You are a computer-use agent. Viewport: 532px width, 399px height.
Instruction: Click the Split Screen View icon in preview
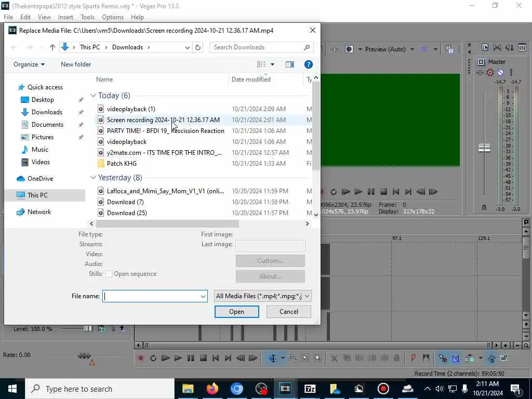[x=349, y=49]
